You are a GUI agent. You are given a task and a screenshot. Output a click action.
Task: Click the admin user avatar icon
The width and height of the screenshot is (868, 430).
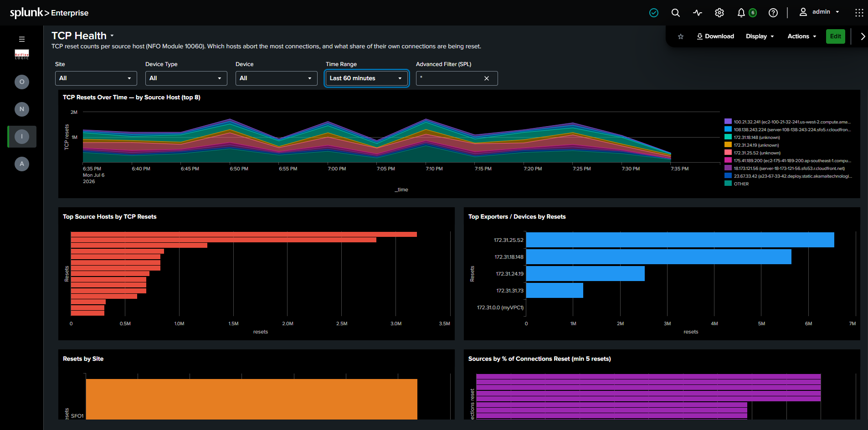pyautogui.click(x=803, y=12)
